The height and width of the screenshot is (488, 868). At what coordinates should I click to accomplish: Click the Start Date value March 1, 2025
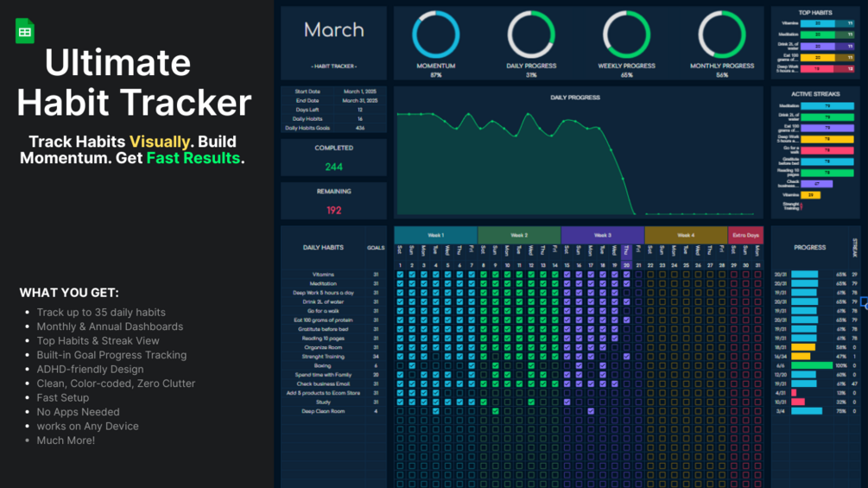coord(360,92)
